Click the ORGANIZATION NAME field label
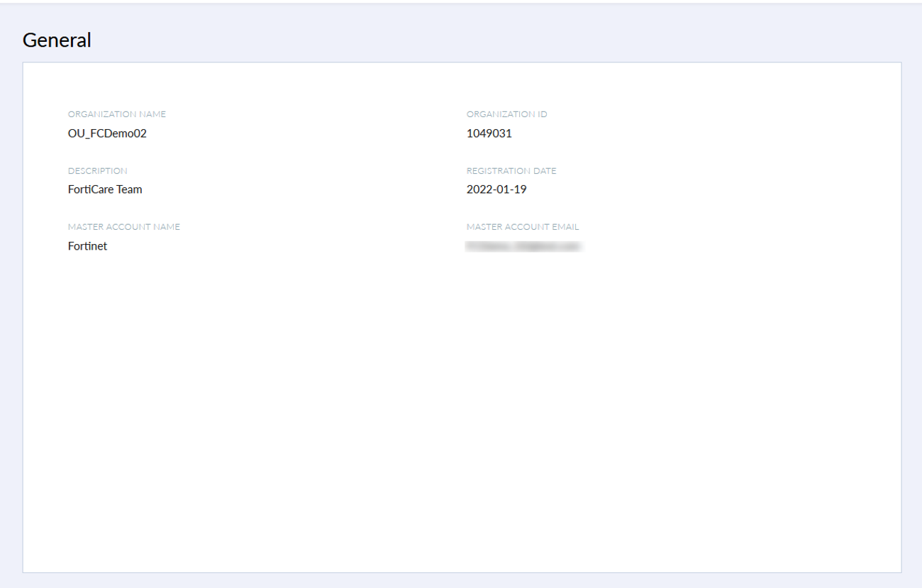 point(117,114)
